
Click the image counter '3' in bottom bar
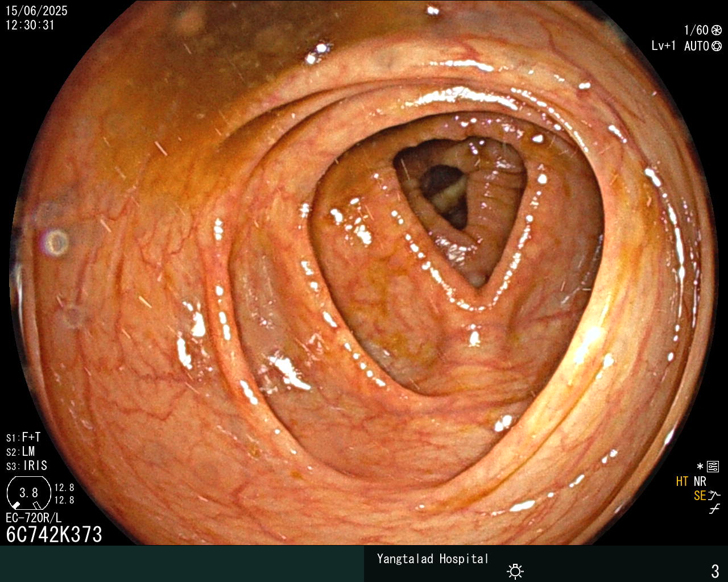pyautogui.click(x=715, y=571)
